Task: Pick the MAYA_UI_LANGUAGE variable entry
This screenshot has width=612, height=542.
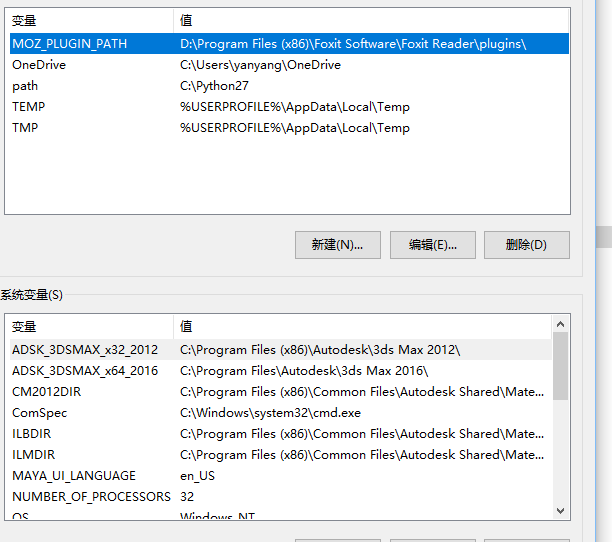Action: 74,476
